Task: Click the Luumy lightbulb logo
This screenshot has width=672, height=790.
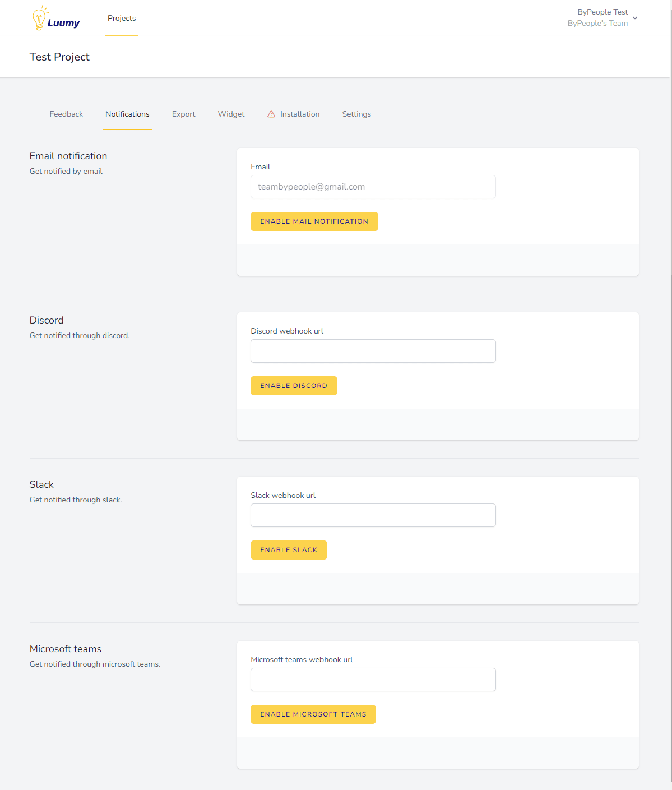Action: point(39,19)
